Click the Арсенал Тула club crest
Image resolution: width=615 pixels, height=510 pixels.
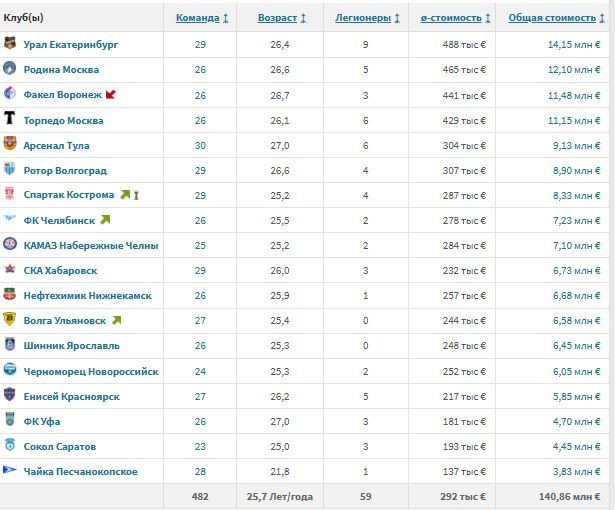tap(10, 144)
